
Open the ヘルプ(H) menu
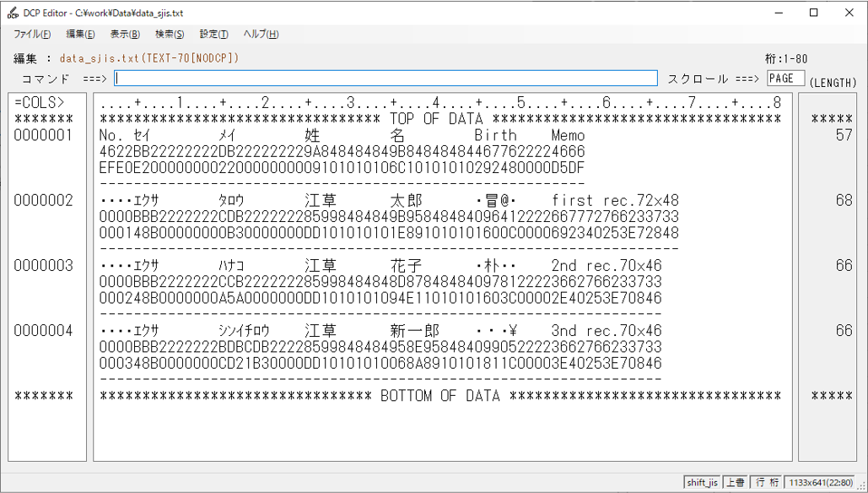261,35
